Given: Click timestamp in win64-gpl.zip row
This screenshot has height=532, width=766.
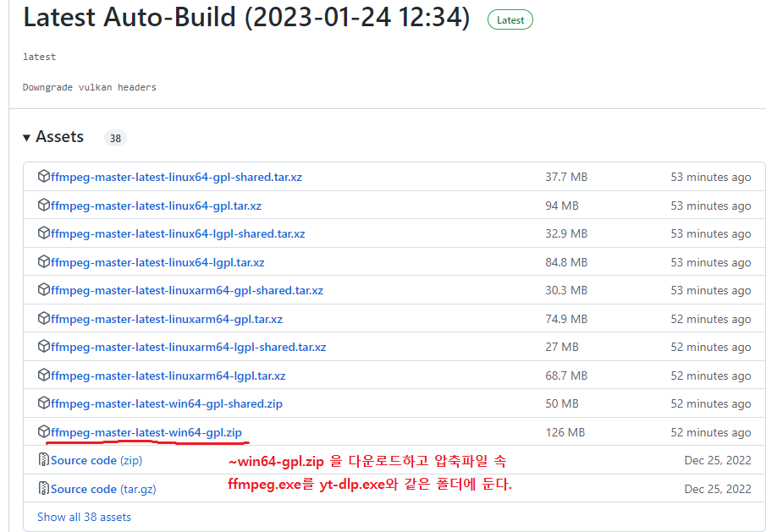Looking at the screenshot, I should [711, 432].
